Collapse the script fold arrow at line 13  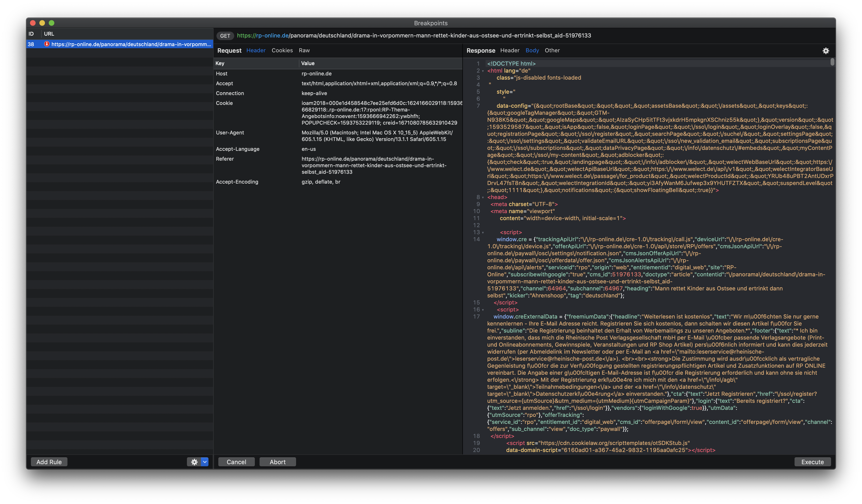pyautogui.click(x=483, y=233)
